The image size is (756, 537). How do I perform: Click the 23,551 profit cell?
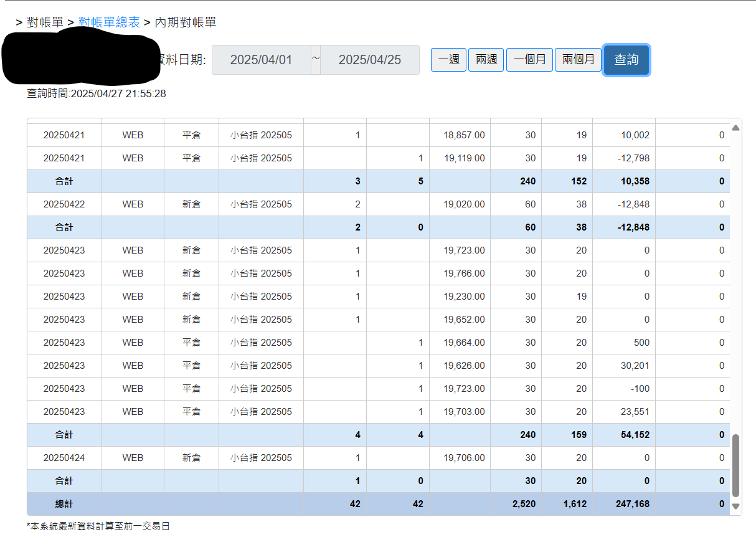coord(624,412)
